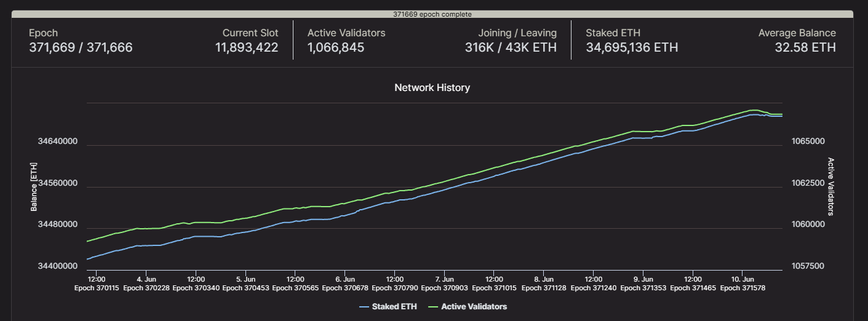Viewport: 868px width, 321px height.
Task: Click the 12:00 Epoch 371240 axis label
Action: [594, 283]
